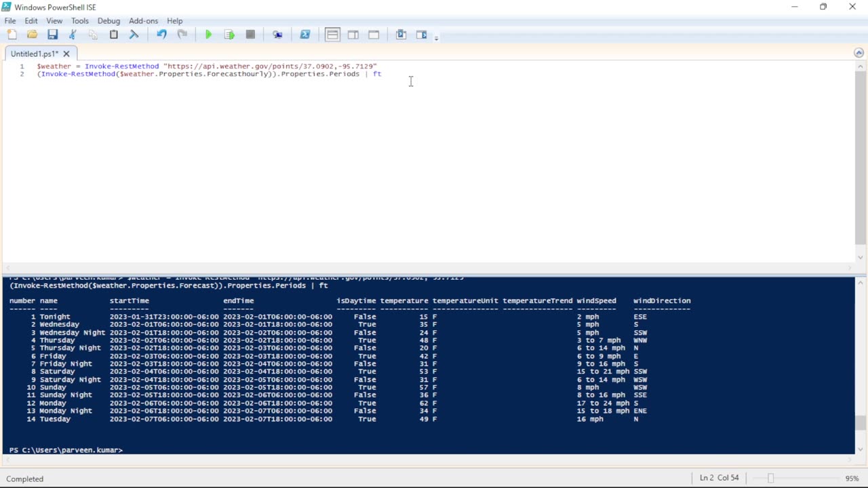The image size is (868, 488).
Task: Launch PowerShell.exe via the blue console icon
Action: (305, 35)
